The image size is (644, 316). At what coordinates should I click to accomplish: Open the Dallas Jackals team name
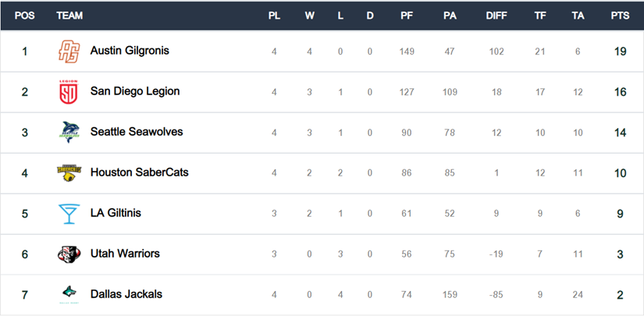[x=126, y=294]
